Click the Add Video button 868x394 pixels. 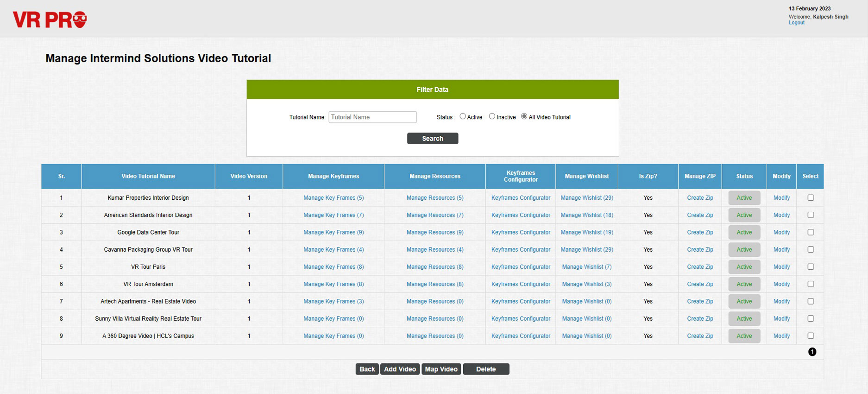pyautogui.click(x=400, y=369)
